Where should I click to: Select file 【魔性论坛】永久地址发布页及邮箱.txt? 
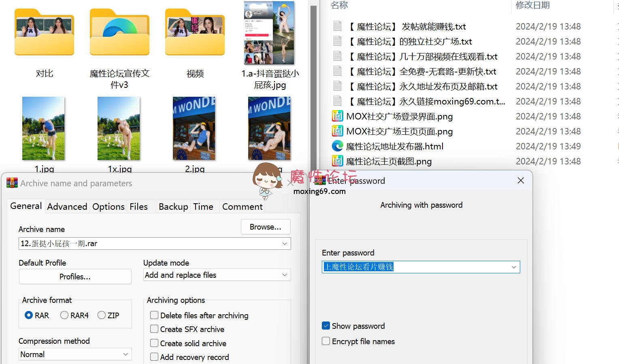click(x=423, y=86)
